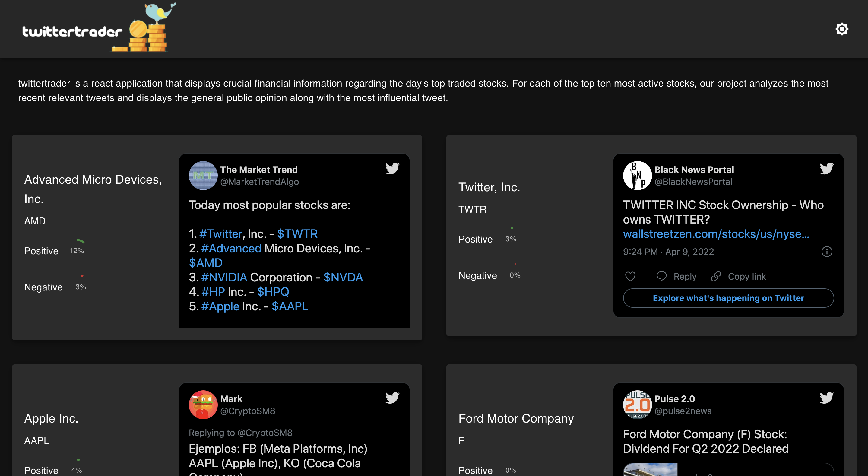Open the tweet info circle icon
The image size is (868, 476).
[827, 252]
